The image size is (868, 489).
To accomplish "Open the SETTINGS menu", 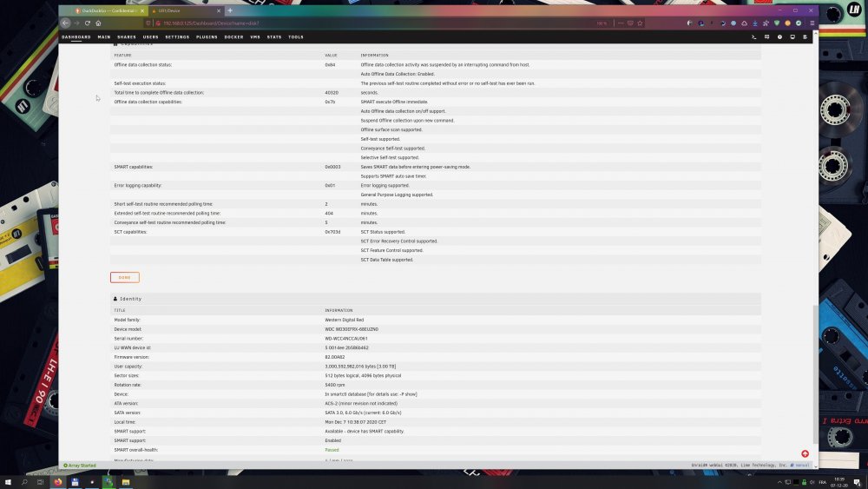I will coord(177,37).
